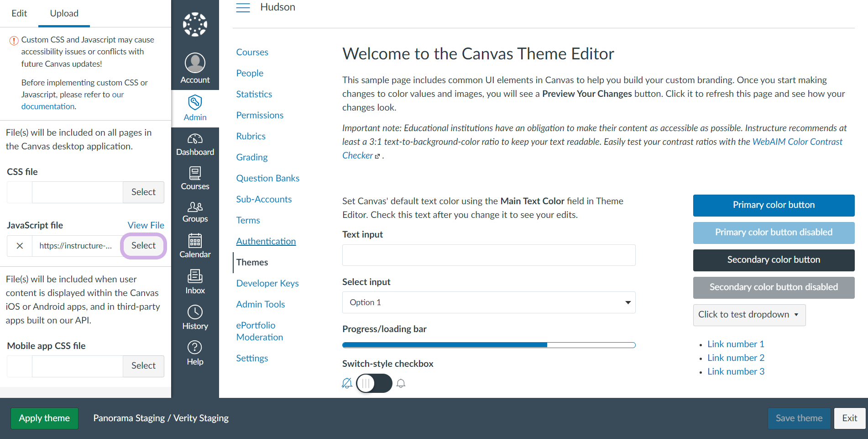Go to Admin in global navigation
868x439 pixels.
(x=195, y=108)
